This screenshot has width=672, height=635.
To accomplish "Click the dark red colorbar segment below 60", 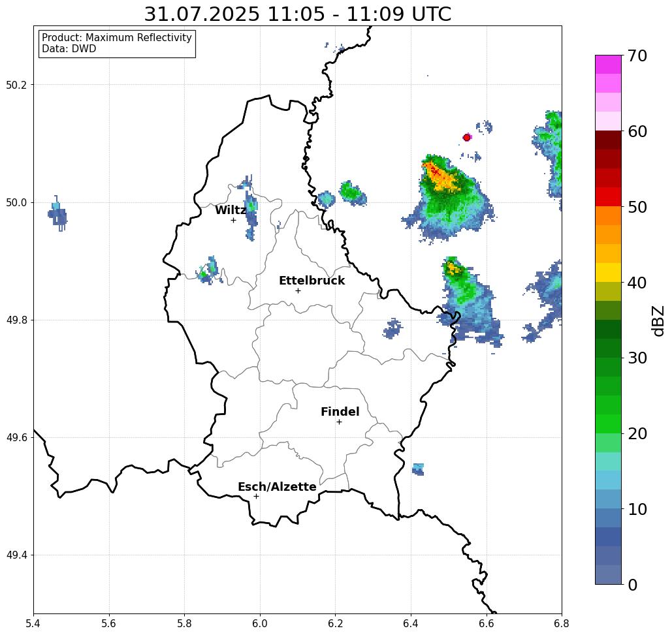I will (608, 140).
